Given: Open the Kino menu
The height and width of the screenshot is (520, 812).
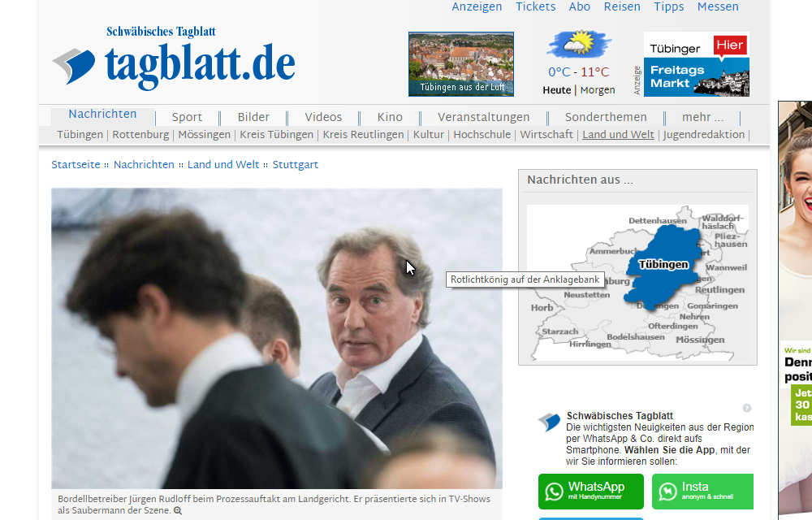Looking at the screenshot, I should click(x=390, y=118).
